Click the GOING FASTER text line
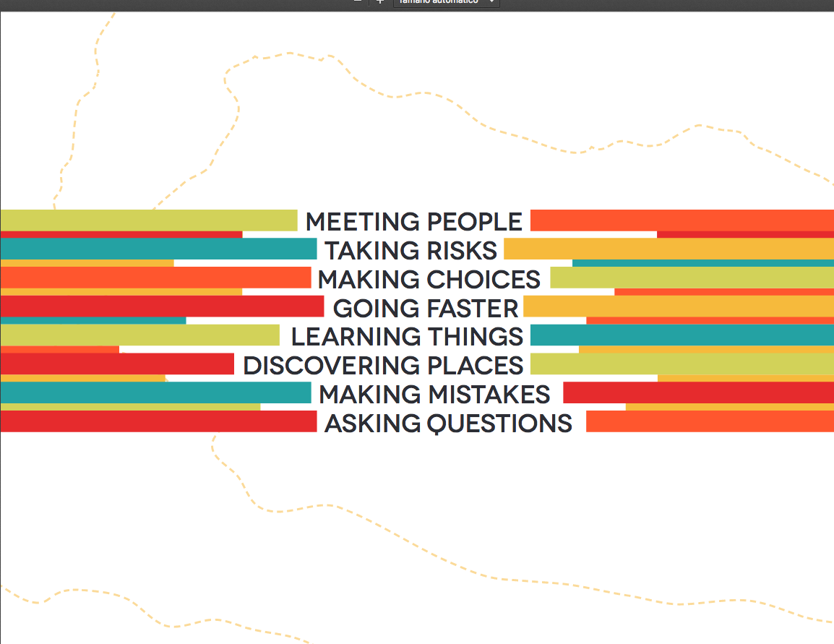 click(x=426, y=308)
